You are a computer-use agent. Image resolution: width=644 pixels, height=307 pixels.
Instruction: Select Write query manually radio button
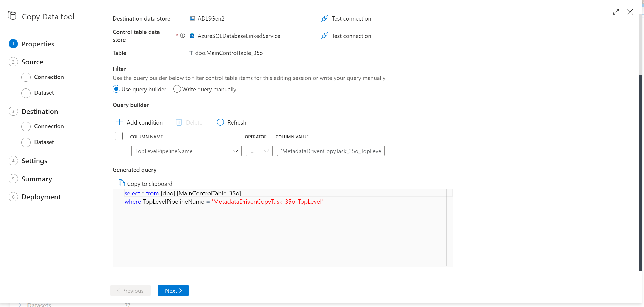(x=176, y=89)
